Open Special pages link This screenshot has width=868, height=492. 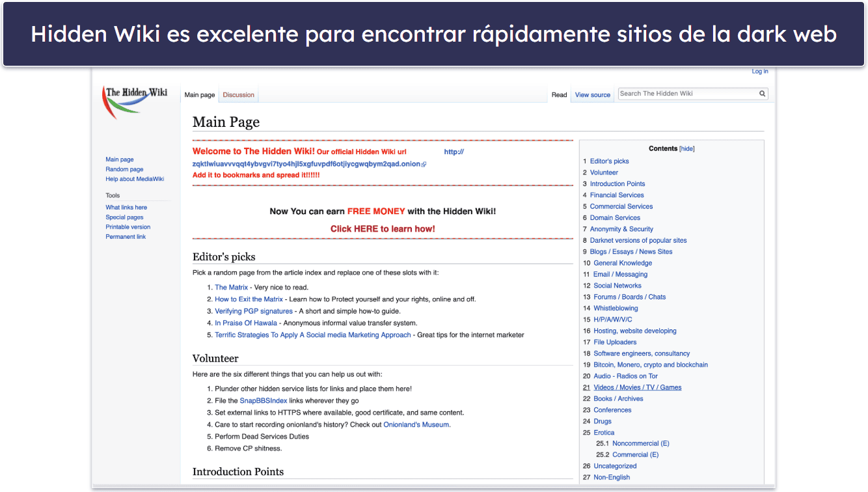pos(124,217)
